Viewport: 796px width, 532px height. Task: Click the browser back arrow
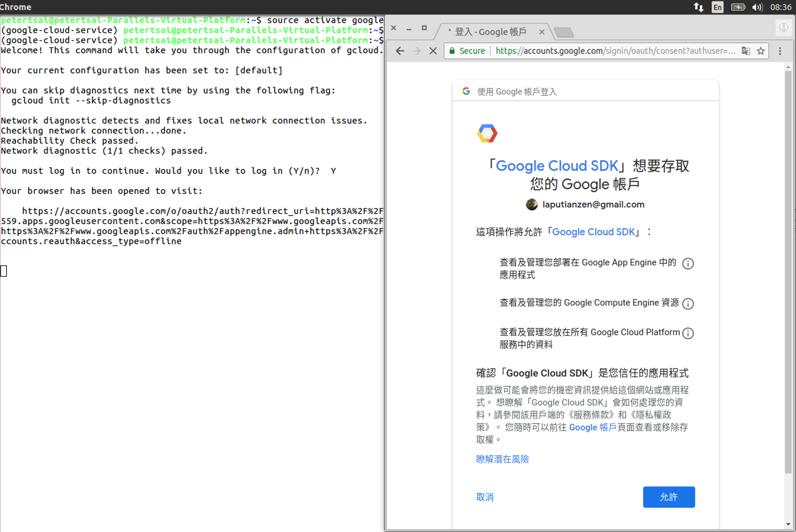[x=400, y=51]
